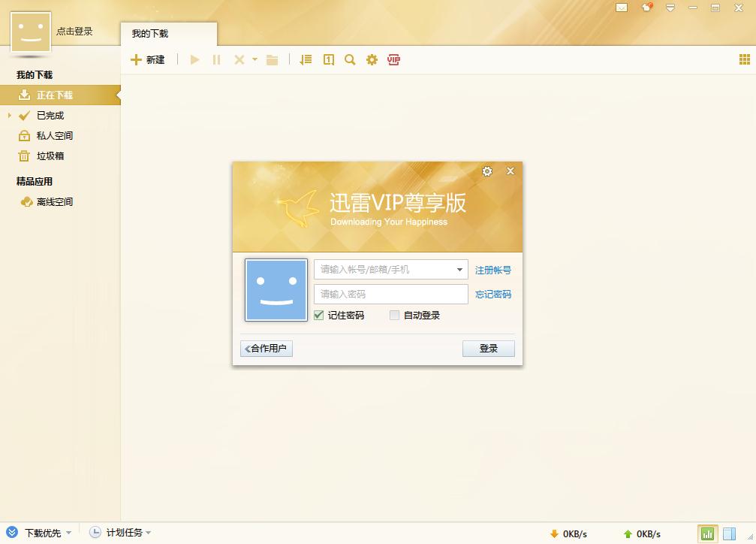Image resolution: width=756 pixels, height=544 pixels.
Task: Open settings gear in main toolbar
Action: (x=372, y=59)
